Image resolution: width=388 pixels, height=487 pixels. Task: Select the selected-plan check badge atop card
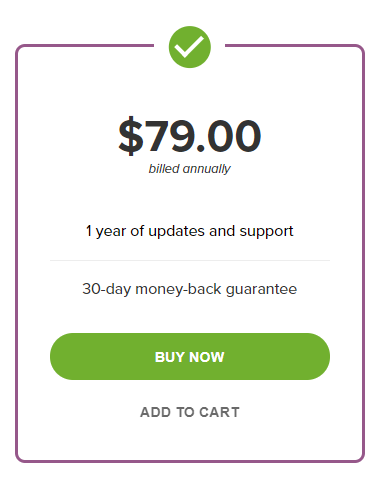pyautogui.click(x=190, y=47)
